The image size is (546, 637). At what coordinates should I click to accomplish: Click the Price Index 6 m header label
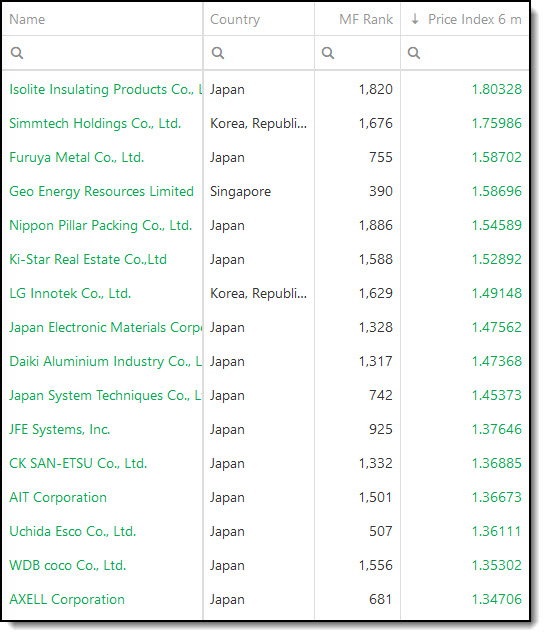point(474,19)
